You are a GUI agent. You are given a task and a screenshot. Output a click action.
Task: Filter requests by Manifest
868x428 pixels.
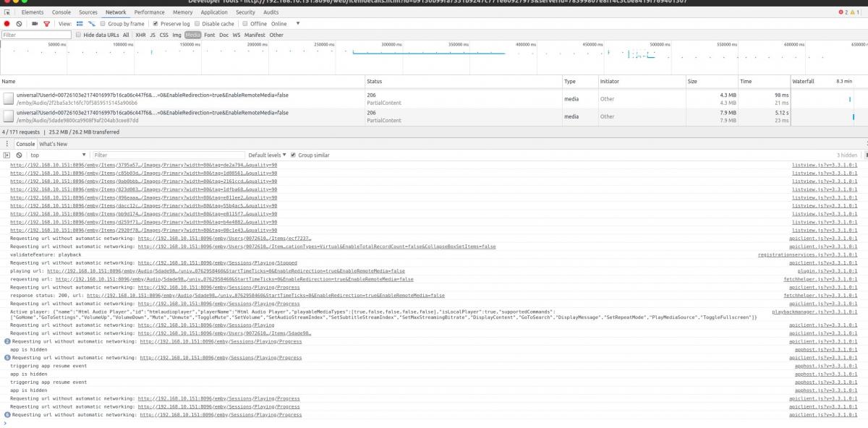[255, 35]
